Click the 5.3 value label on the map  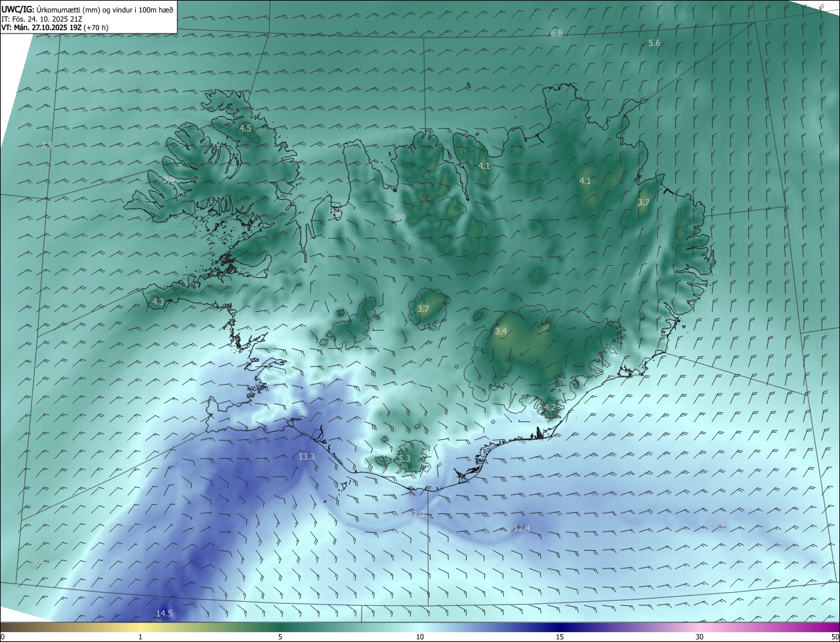pos(404,458)
